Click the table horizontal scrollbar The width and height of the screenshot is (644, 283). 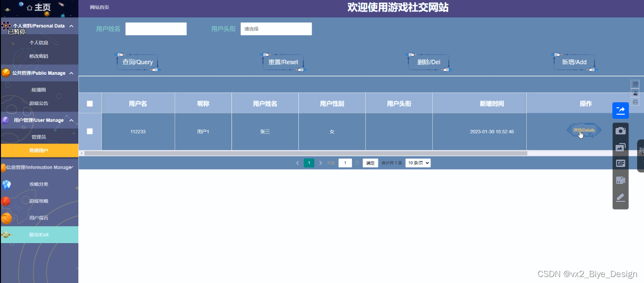click(x=306, y=153)
